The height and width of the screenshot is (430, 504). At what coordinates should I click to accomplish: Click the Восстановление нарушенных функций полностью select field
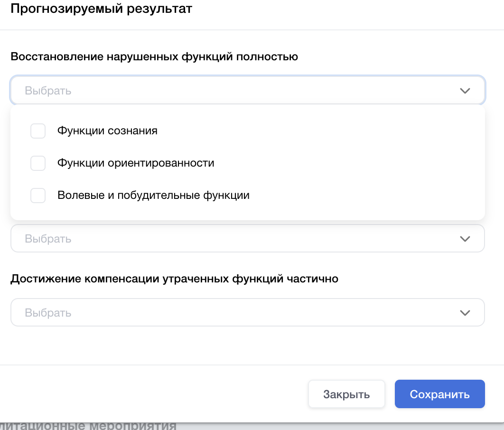click(237, 91)
